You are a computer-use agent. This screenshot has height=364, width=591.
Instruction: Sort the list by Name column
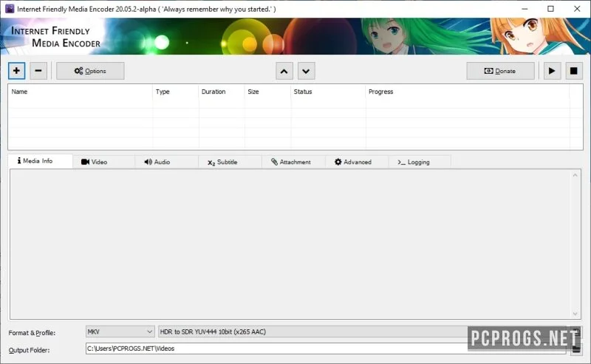pos(81,92)
